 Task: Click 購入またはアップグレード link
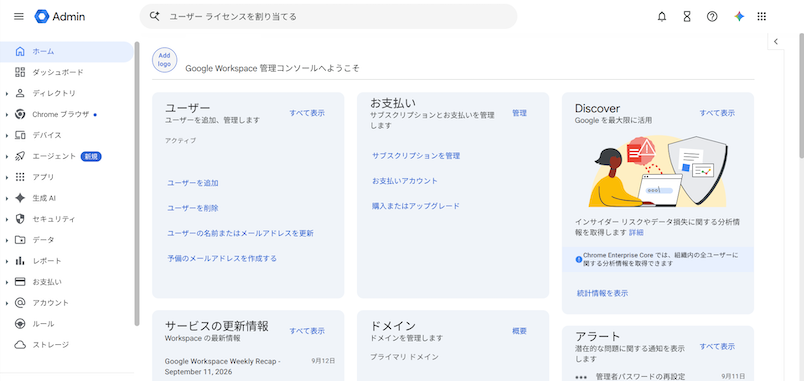pyautogui.click(x=416, y=206)
